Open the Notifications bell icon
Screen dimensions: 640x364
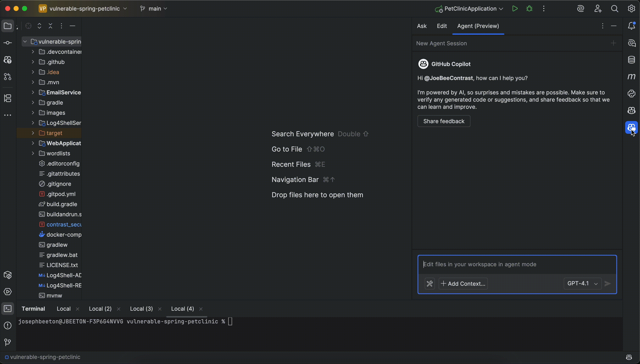631,26
